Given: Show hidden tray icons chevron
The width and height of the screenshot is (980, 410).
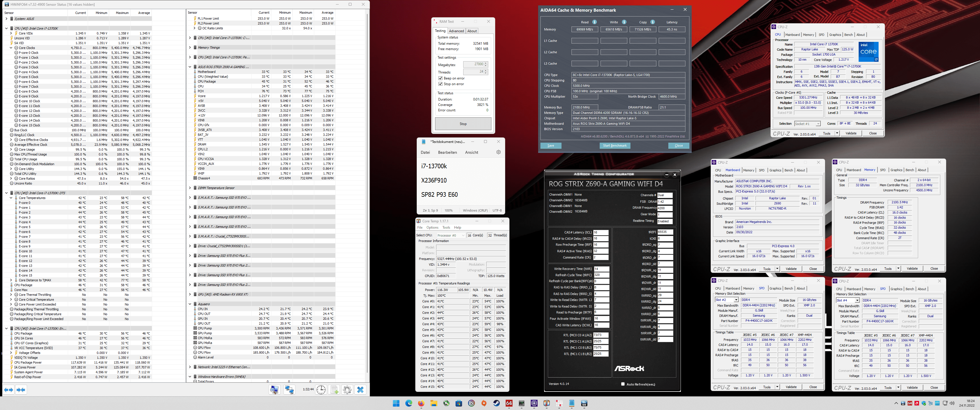Looking at the screenshot, I should pos(896,403).
